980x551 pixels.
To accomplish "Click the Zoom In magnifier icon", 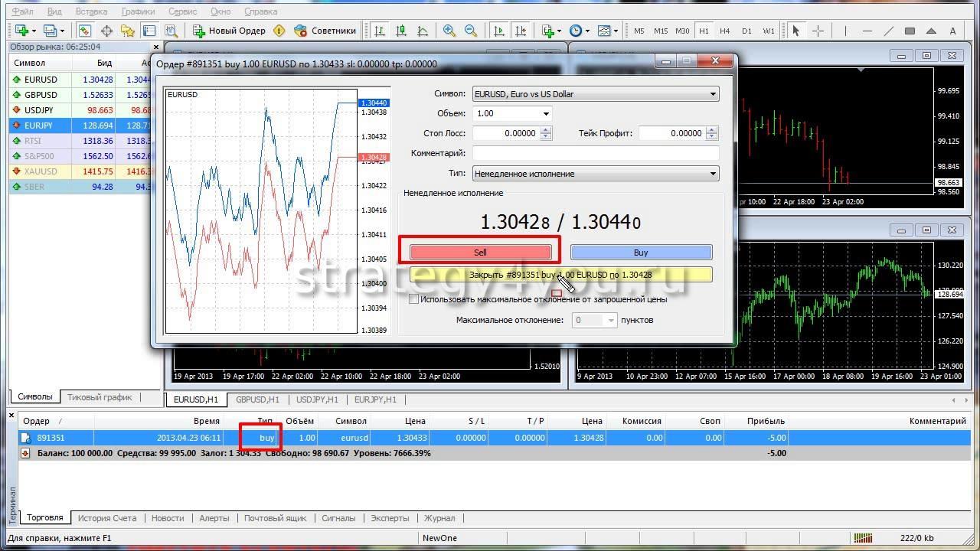I will [x=449, y=31].
